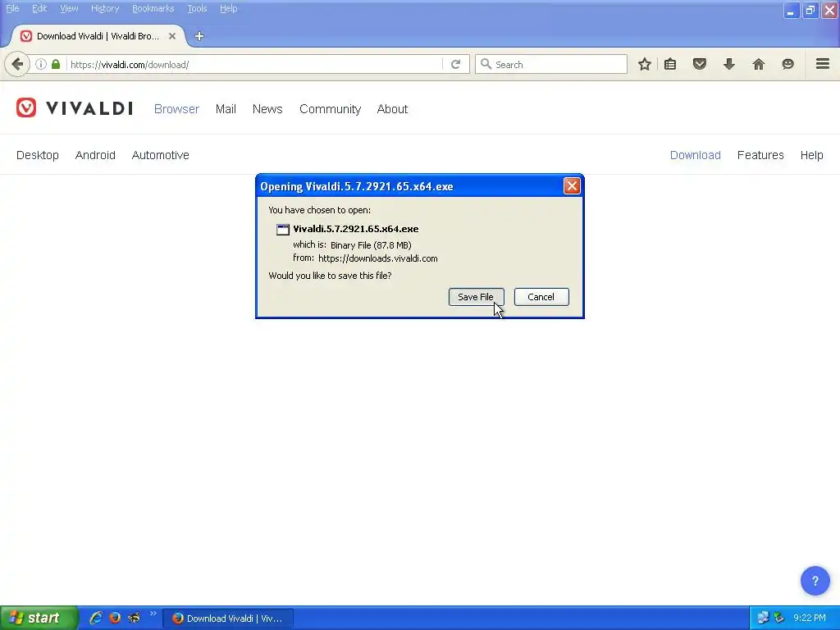Go to the Browser navigation link
840x630 pixels.
pyautogui.click(x=177, y=109)
